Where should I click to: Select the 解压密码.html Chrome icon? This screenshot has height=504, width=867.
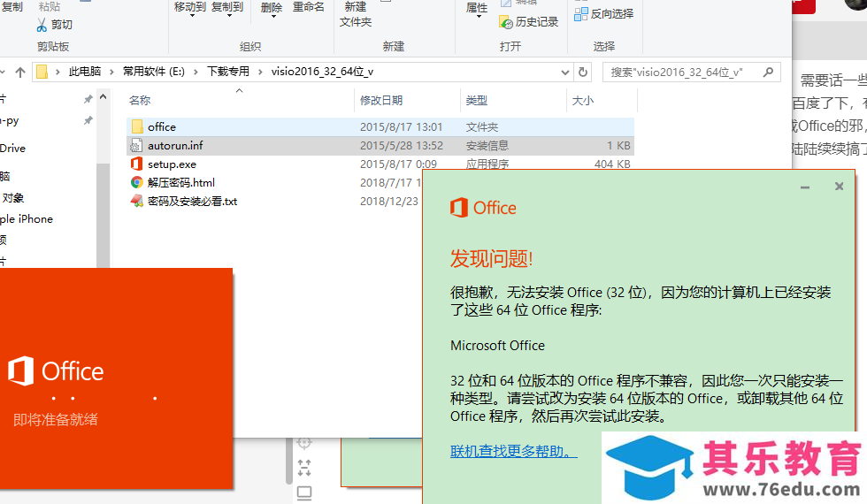pyautogui.click(x=136, y=182)
